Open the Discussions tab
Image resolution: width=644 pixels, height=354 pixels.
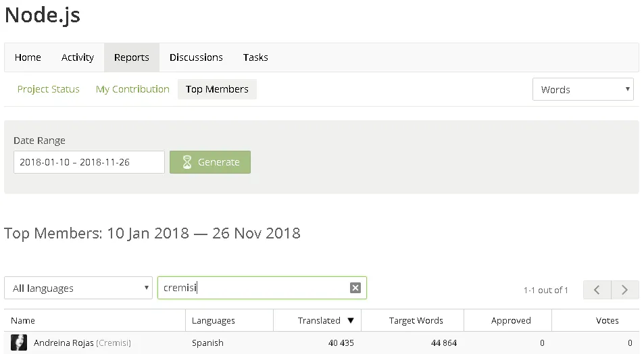196,57
